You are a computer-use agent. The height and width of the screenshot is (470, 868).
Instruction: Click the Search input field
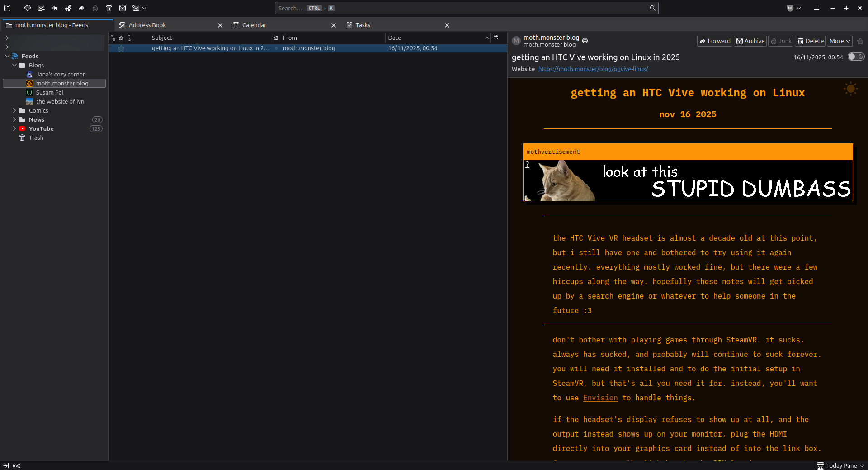pos(461,8)
